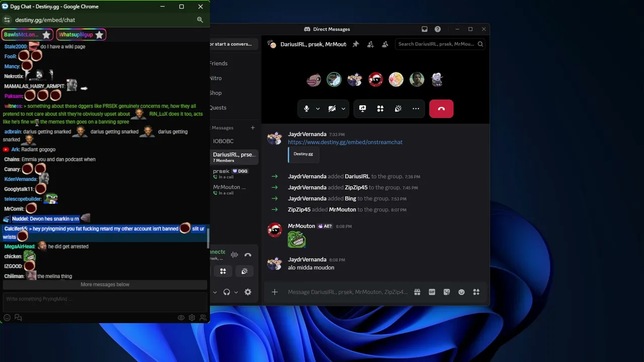Click the green-ringed speaking avatar in call
Image resolution: width=644 pixels, height=362 pixels.
334,79
